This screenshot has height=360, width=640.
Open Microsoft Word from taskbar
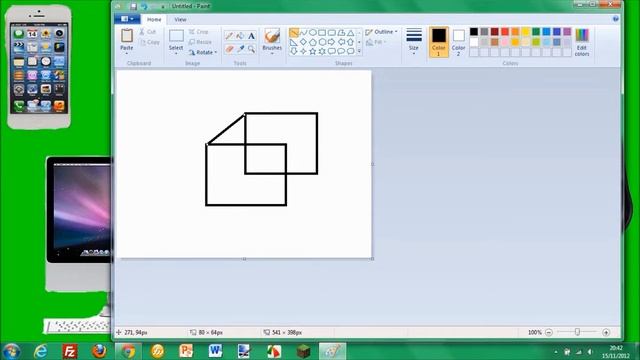[215, 351]
